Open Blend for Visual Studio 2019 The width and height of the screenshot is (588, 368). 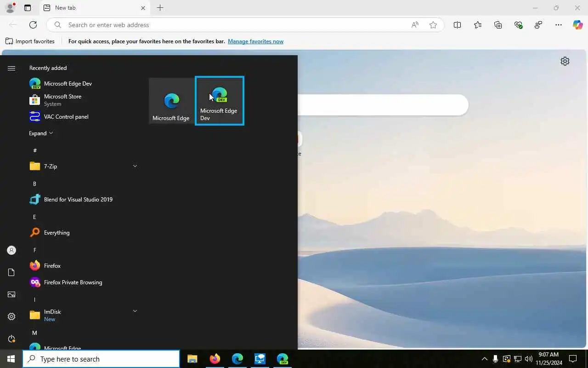tap(83, 199)
